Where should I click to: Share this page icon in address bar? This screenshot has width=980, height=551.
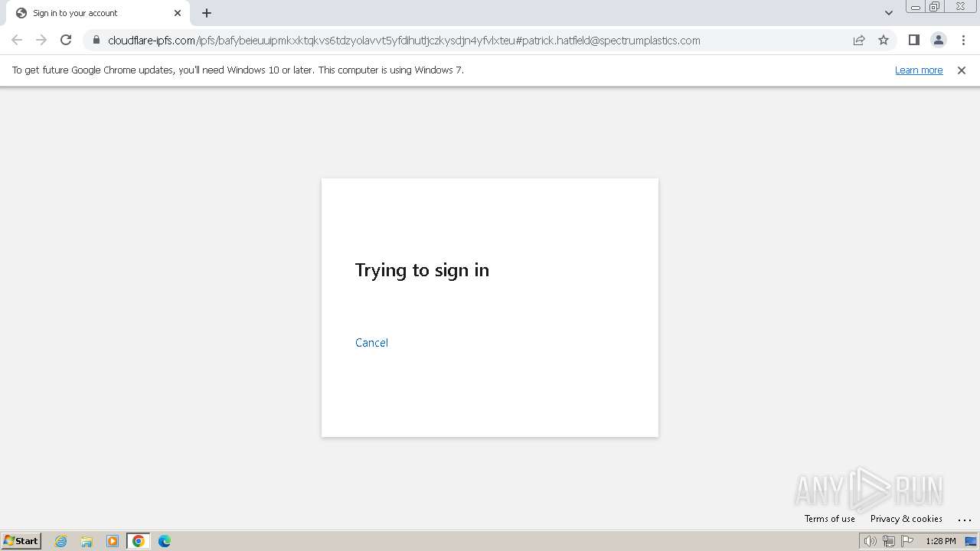coord(859,40)
